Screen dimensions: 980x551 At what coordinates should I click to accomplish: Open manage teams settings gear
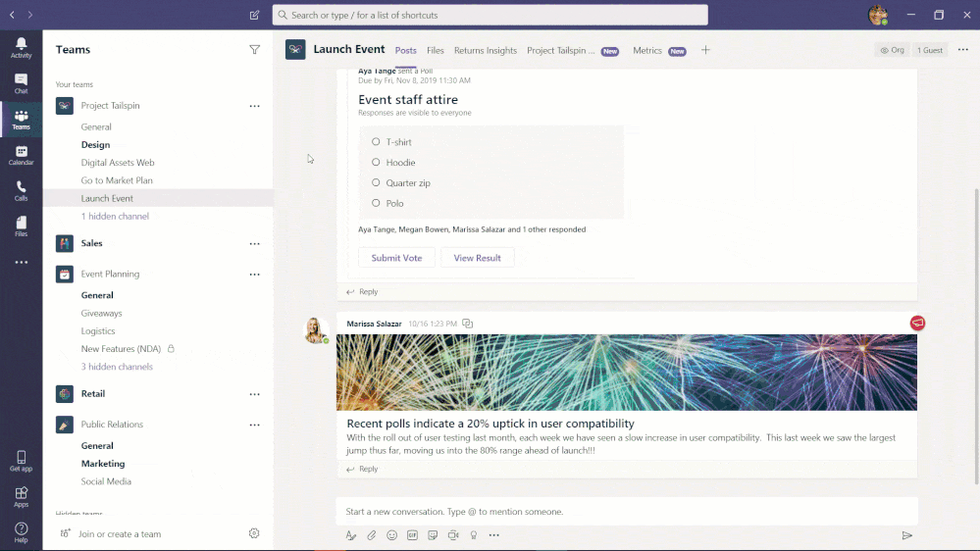254,533
